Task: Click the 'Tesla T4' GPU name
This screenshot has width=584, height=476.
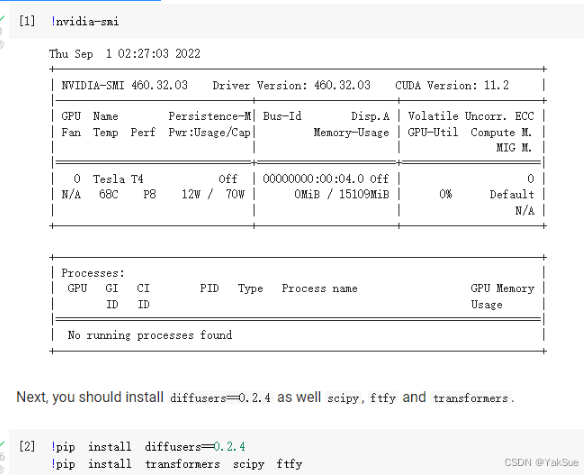Action: click(118, 179)
